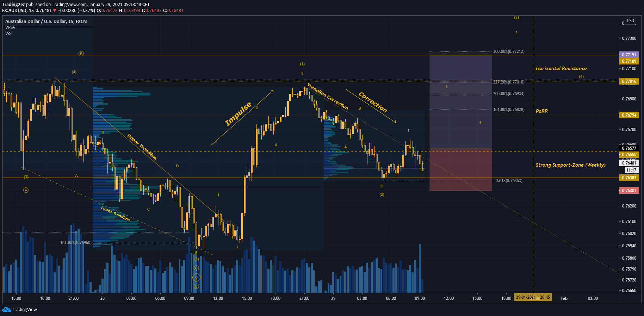Image resolution: width=644 pixels, height=316 pixels.
Task: Click the circled B wave label
Action: pyautogui.click(x=81, y=54)
